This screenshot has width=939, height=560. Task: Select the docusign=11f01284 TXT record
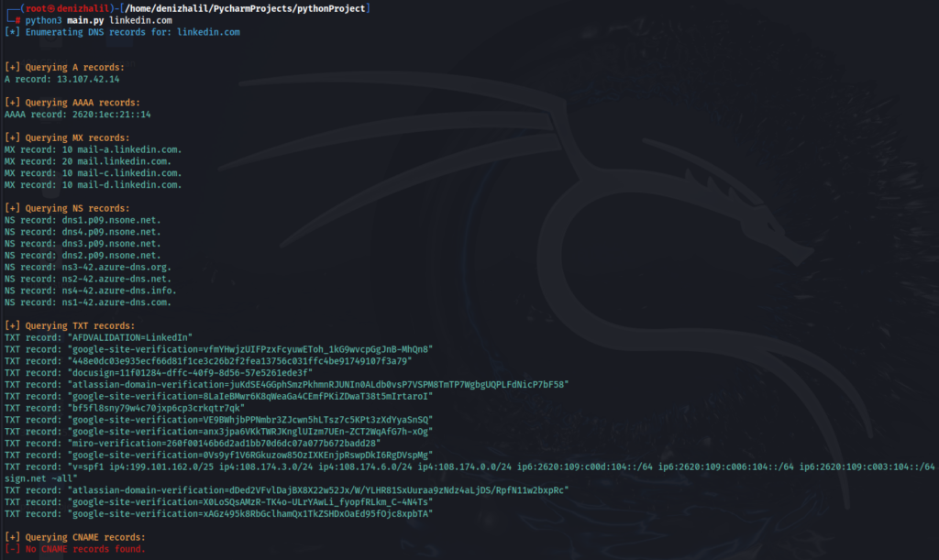click(x=159, y=373)
